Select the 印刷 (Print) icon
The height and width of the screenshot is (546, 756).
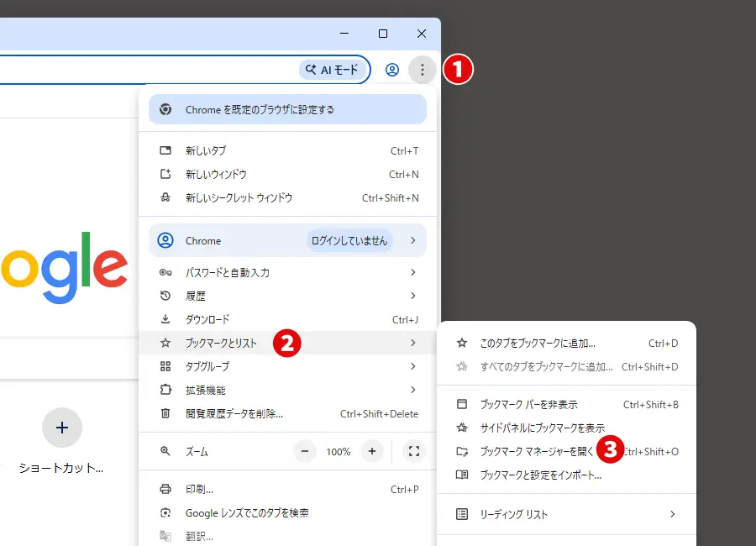[x=165, y=490]
